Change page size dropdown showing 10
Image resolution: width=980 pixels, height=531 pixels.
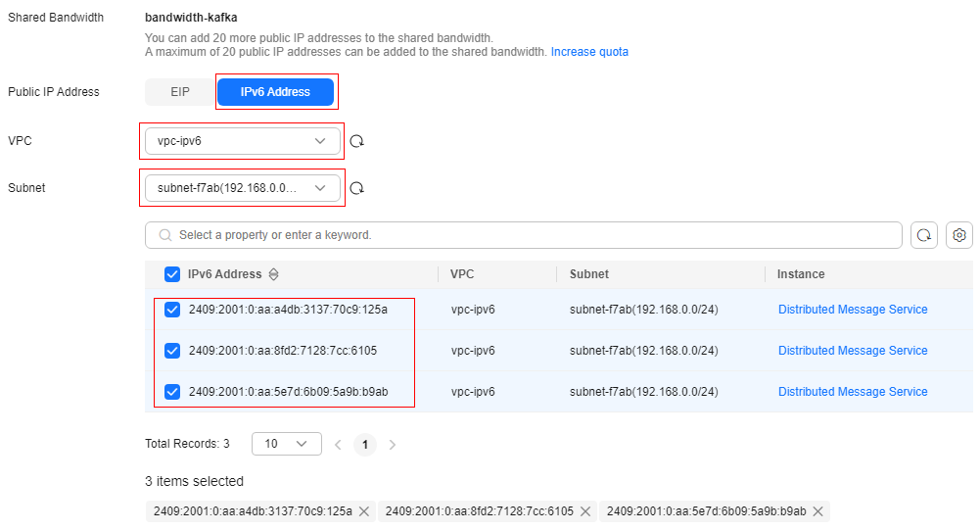click(287, 444)
